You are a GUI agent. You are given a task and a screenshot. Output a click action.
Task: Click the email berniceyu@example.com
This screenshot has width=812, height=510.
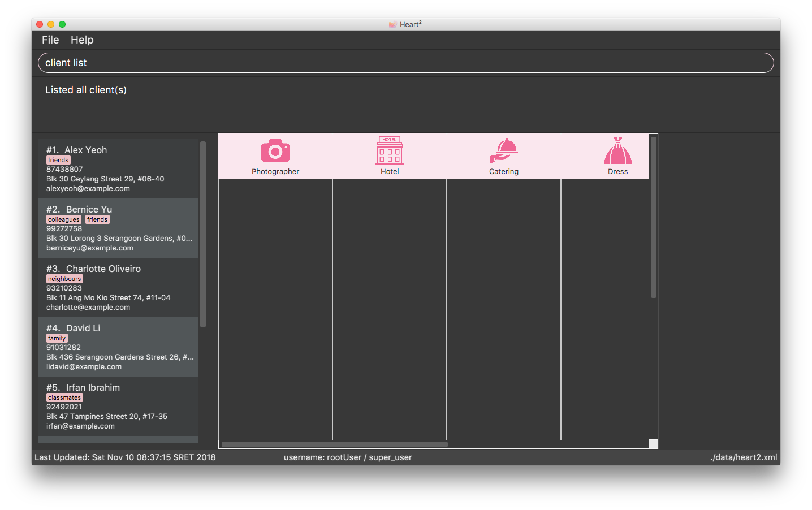click(90, 248)
